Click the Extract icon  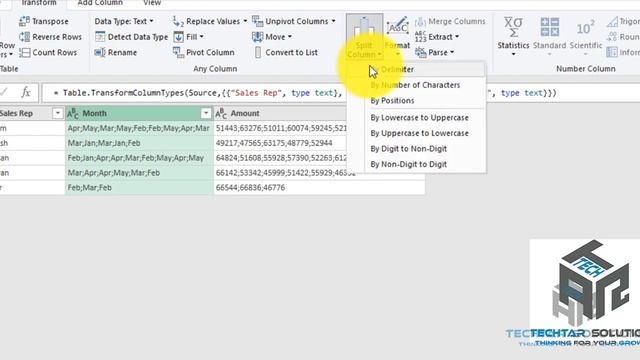tap(420, 37)
